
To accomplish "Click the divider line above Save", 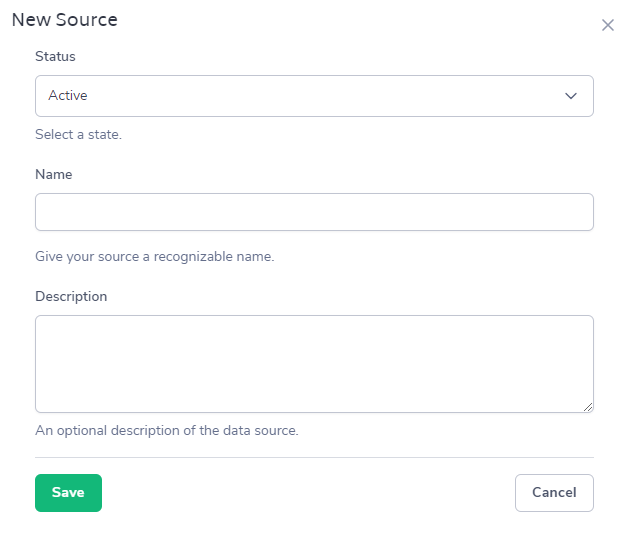I will click(314, 458).
